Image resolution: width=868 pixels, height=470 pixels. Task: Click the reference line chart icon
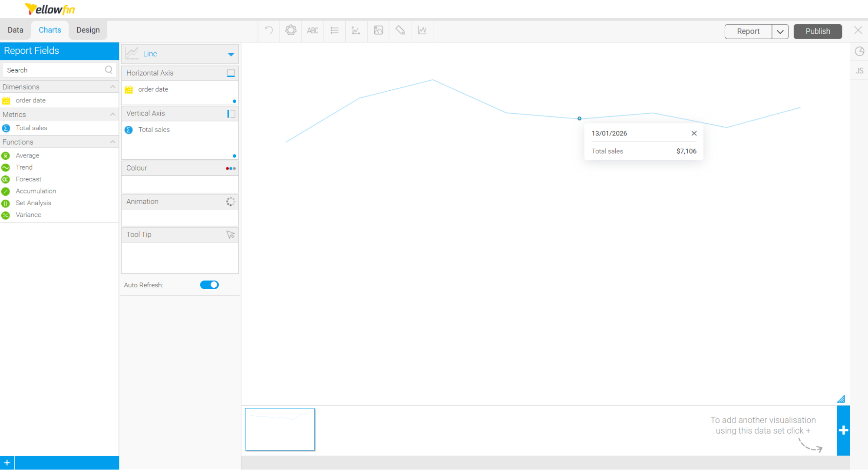click(422, 30)
